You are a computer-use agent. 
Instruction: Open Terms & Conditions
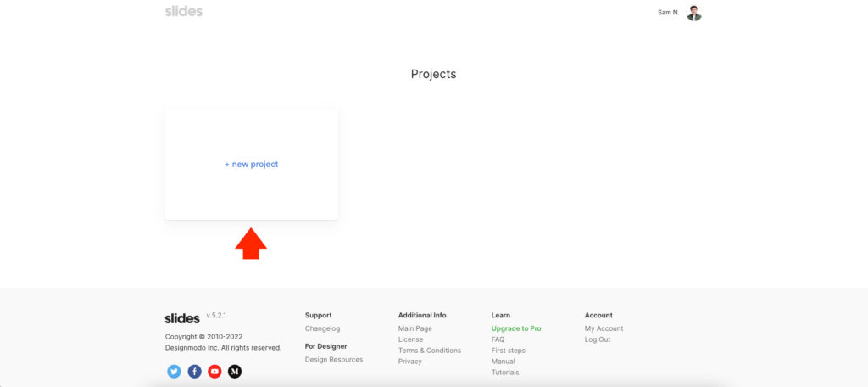(x=430, y=351)
